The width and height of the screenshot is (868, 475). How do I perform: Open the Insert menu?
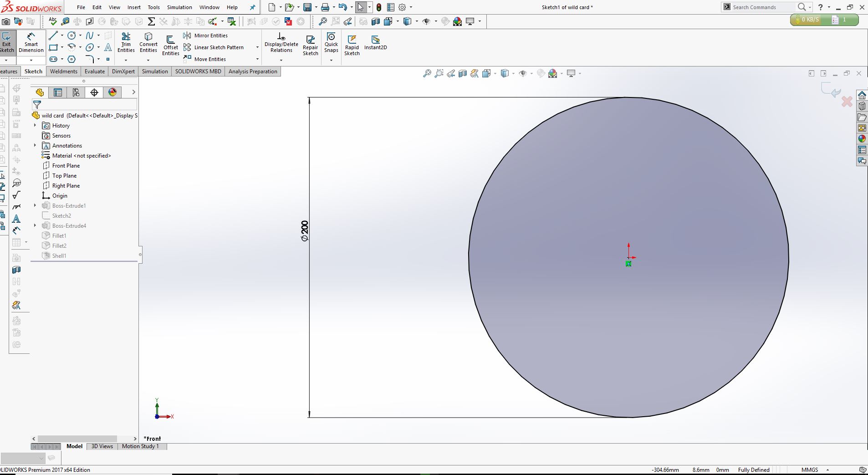[134, 7]
